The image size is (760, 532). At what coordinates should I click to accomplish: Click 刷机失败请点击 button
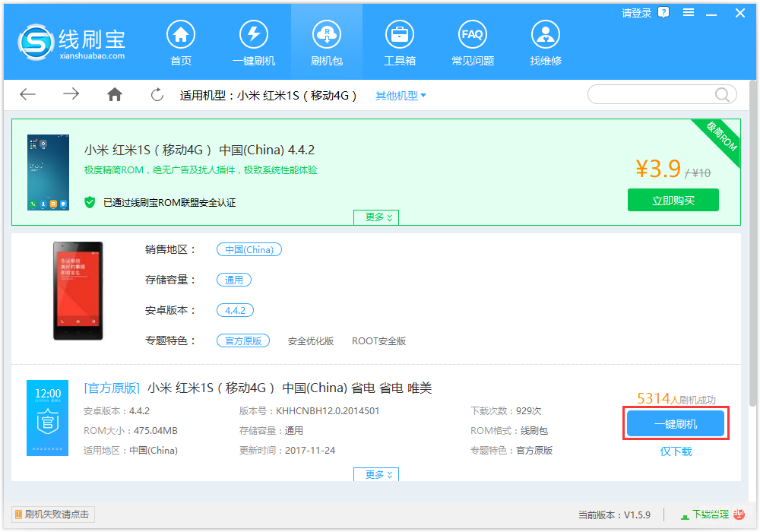[x=53, y=515]
